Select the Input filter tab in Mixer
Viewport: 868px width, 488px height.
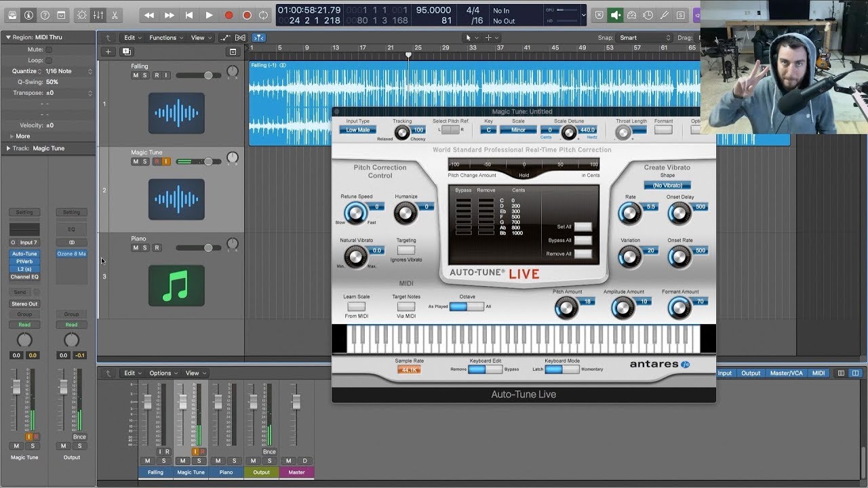tap(725, 373)
